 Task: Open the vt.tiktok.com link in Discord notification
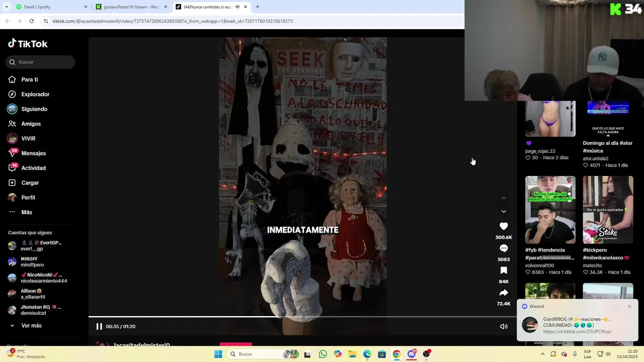click(578, 332)
